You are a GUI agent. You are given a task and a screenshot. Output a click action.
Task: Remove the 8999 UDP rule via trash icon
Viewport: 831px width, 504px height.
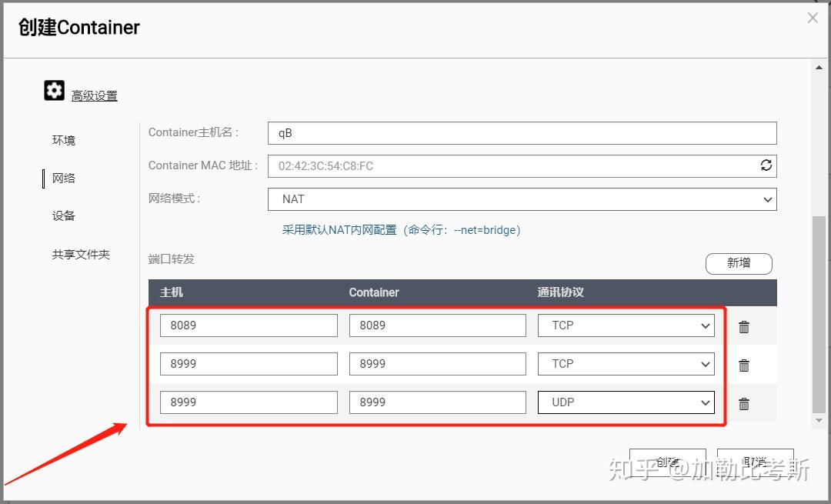click(x=744, y=402)
